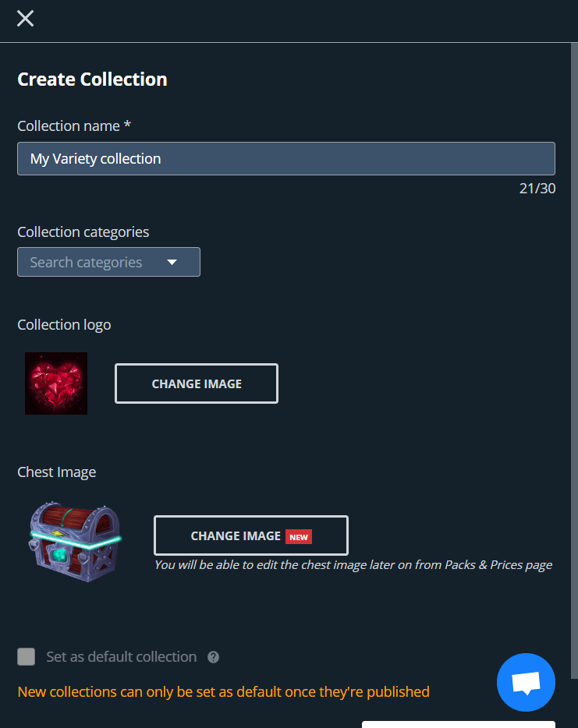The image size is (578, 728).
Task: Click the white button at bottom edge
Action: click(459, 725)
